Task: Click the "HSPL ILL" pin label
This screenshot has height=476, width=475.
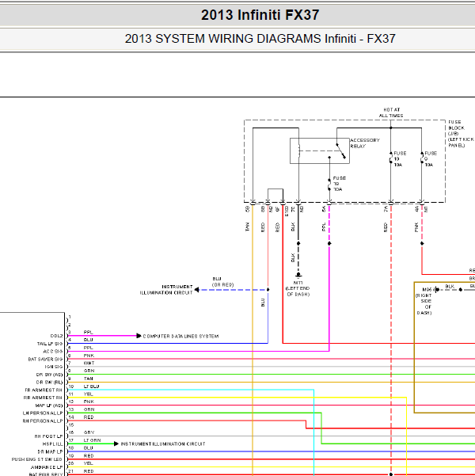Action: [53, 444]
